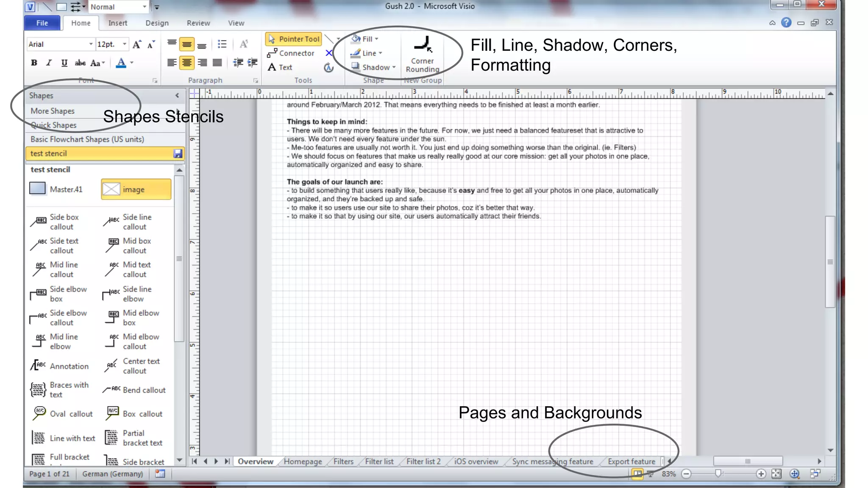Switch to the View ribbon tab
868x488 pixels.
coord(236,23)
